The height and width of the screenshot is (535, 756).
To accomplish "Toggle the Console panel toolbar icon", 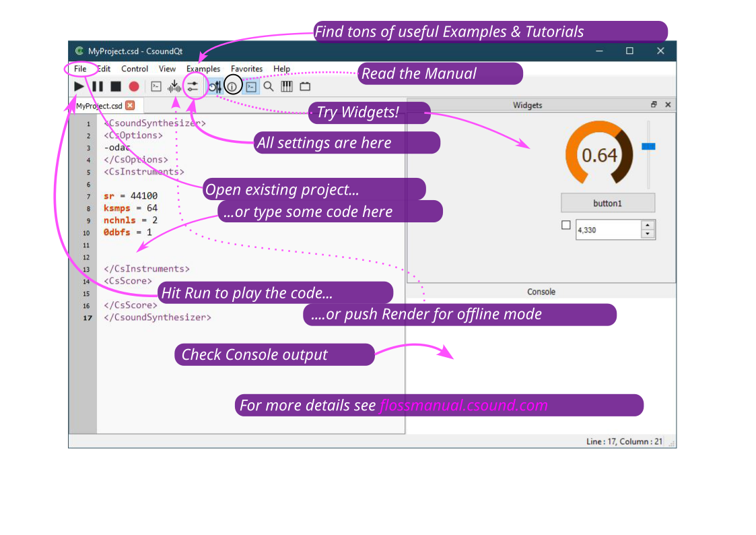I will point(251,87).
